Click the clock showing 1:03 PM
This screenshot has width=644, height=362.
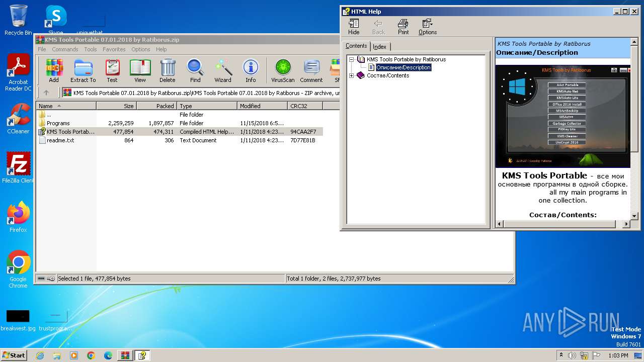618,355
